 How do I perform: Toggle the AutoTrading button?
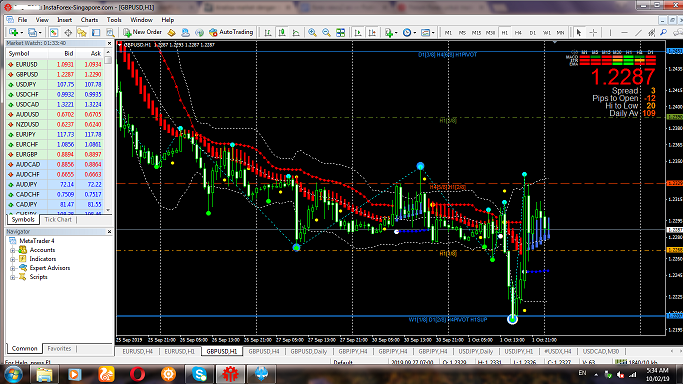tap(231, 32)
